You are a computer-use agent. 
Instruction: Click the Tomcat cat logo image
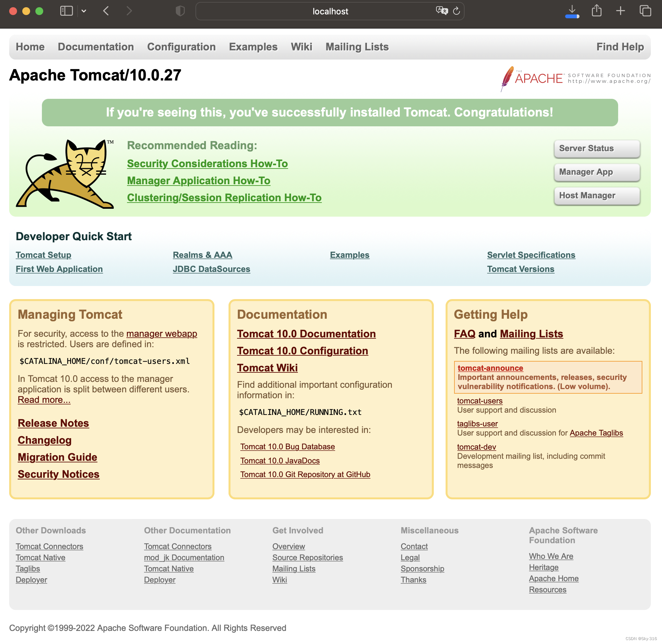[65, 173]
